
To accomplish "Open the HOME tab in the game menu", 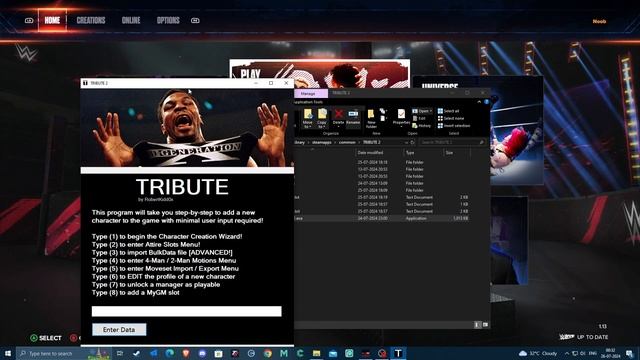I will [52, 20].
